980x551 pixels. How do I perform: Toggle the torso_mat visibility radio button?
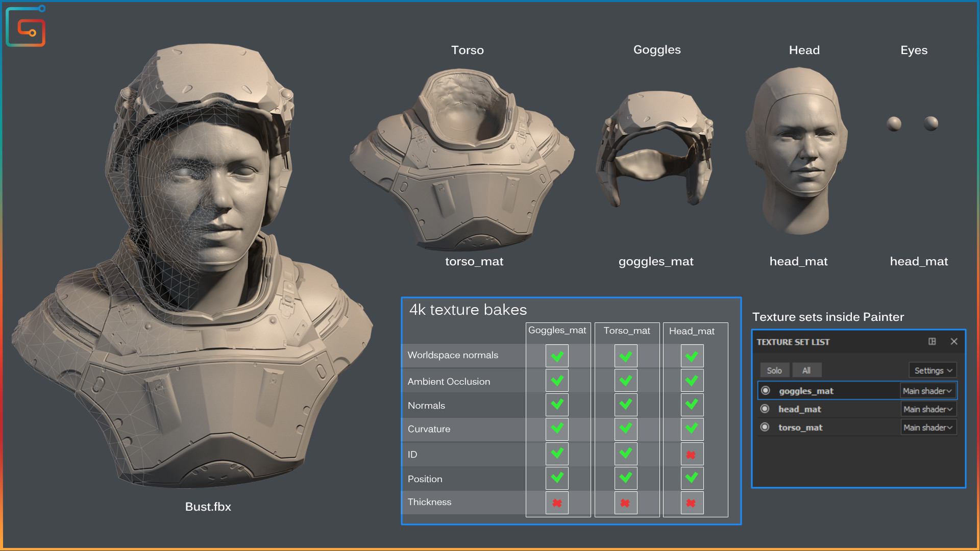(x=765, y=427)
